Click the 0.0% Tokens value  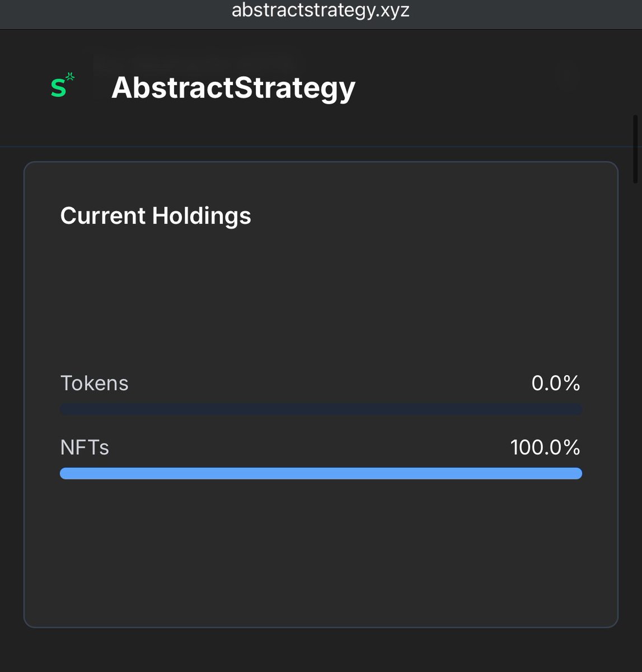coord(556,384)
